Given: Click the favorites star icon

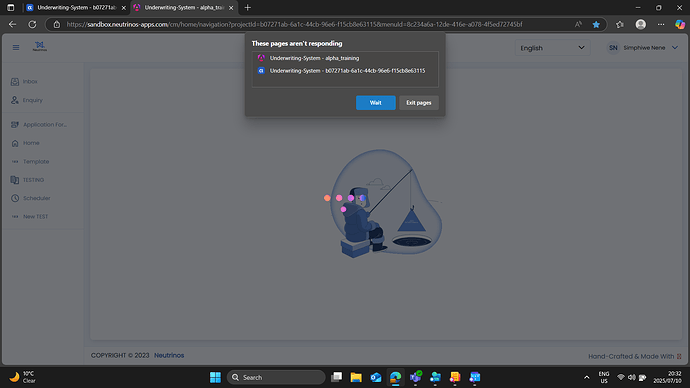Looking at the screenshot, I should click(596, 25).
